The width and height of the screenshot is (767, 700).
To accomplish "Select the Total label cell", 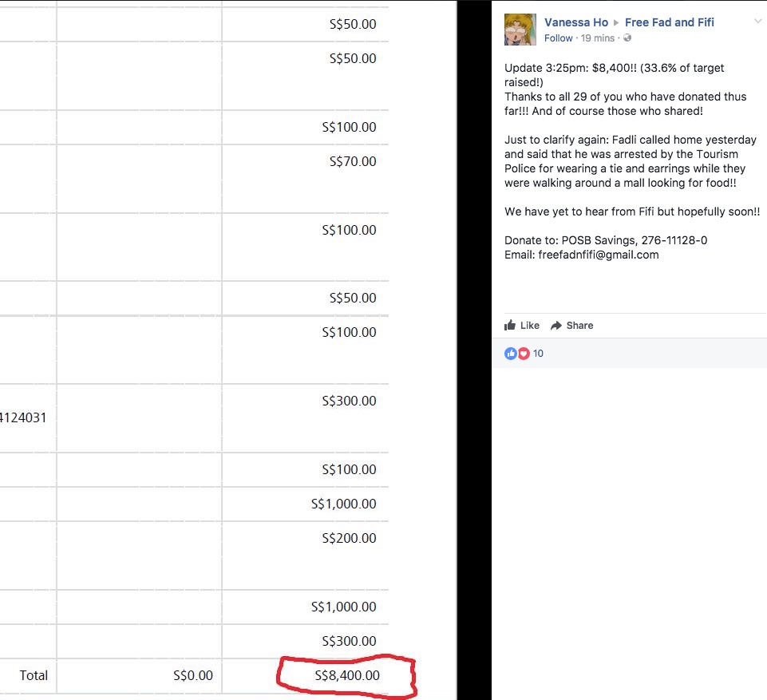I will click(35, 675).
